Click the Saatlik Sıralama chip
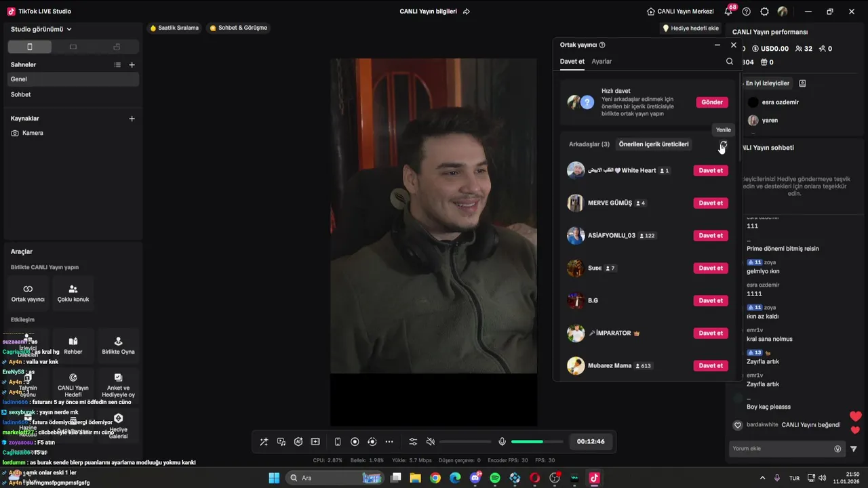The width and height of the screenshot is (868, 488). coord(174,28)
